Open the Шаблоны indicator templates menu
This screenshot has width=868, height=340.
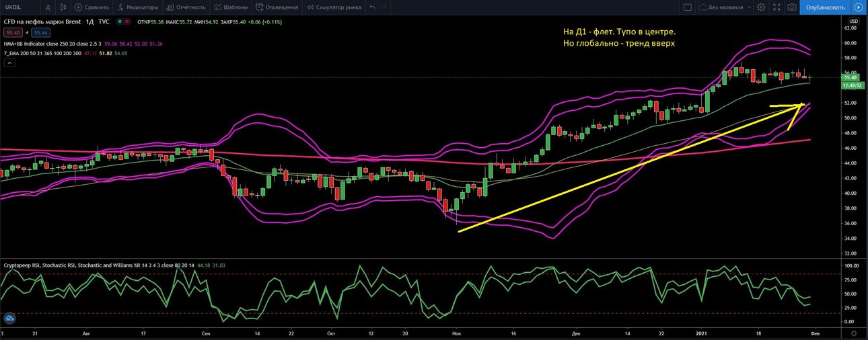[x=231, y=7]
